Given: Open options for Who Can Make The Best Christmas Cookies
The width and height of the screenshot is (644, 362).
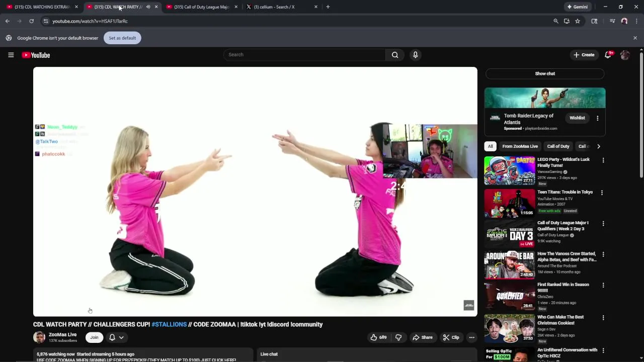Looking at the screenshot, I should [603, 318].
